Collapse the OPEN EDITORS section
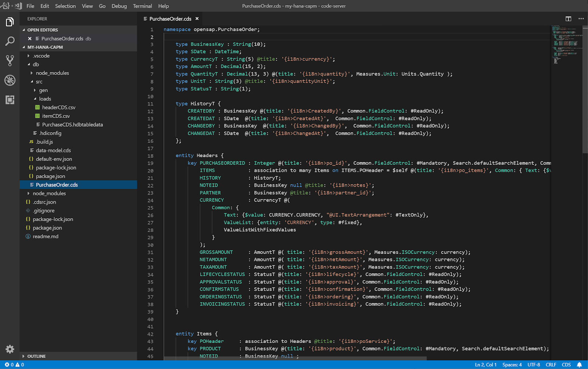Viewport: 588px width, 369px height. pyautogui.click(x=42, y=30)
